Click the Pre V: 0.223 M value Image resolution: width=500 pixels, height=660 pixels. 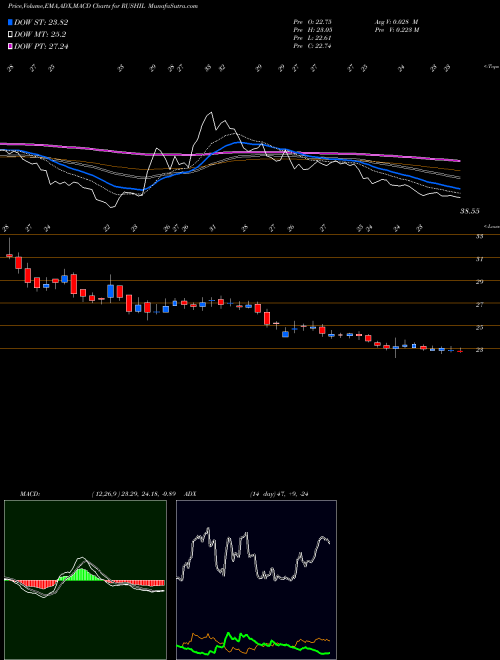396,30
